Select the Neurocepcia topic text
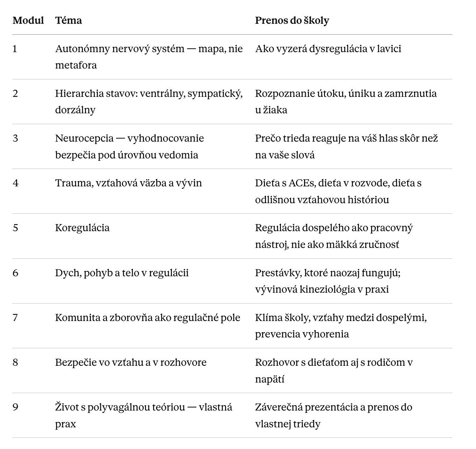Screen dimensions: 476x449 129,146
